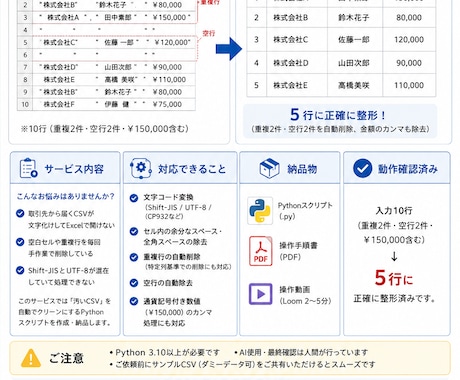Click the red 5行に text in the verification panel
Viewport: 460px width, 380px height.
pos(394,278)
